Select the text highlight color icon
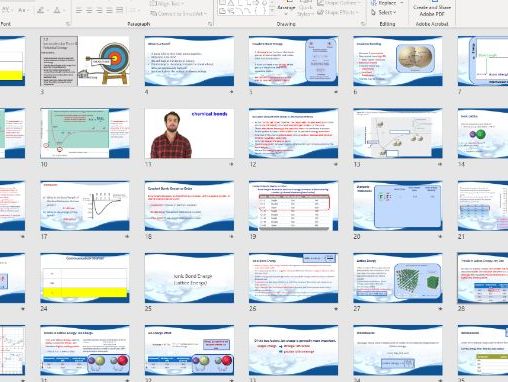 coord(41,10)
